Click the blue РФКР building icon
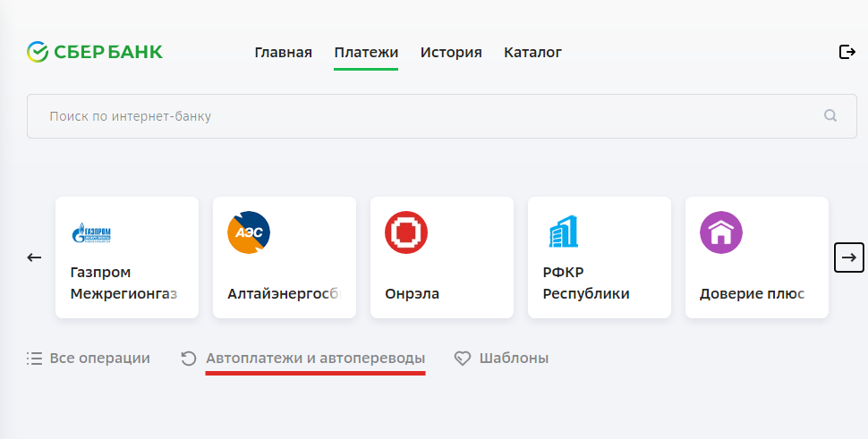The image size is (868, 439). coord(563,232)
